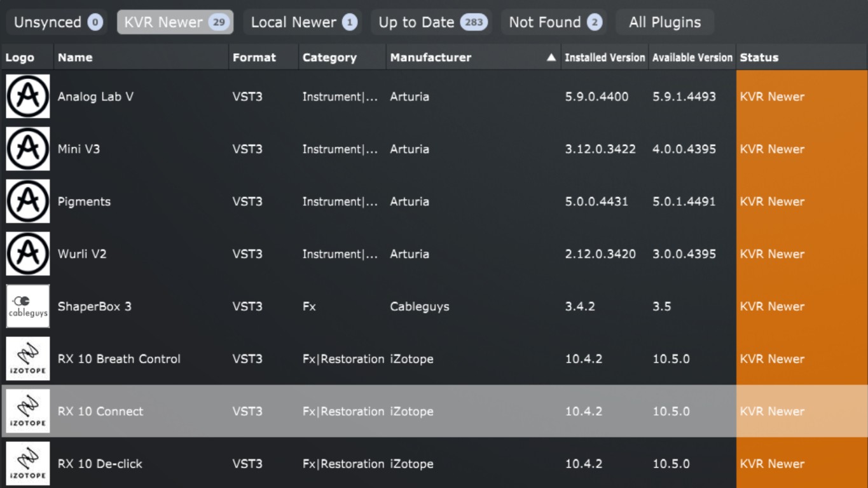Click installed version 10.4.2 for RX 10 Breath Control
This screenshot has width=868, height=488.
[584, 358]
